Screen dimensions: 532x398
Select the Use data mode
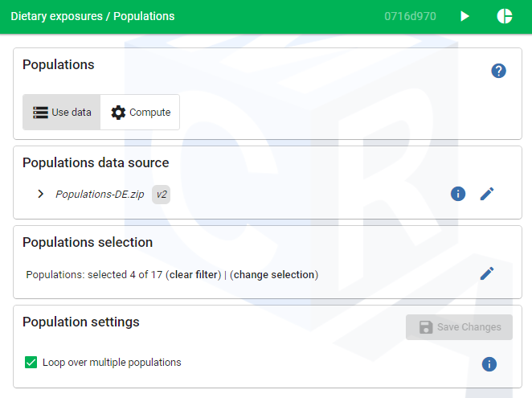tap(62, 113)
